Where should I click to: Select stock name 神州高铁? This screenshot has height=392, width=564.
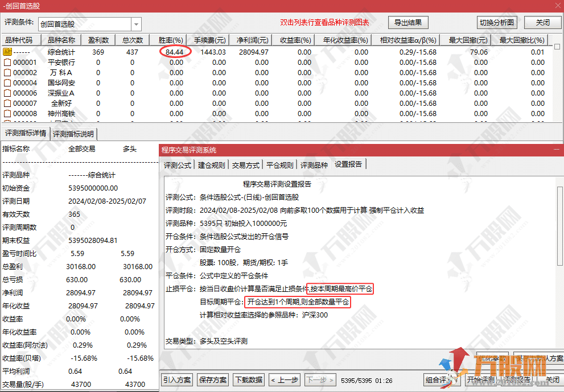point(61,114)
